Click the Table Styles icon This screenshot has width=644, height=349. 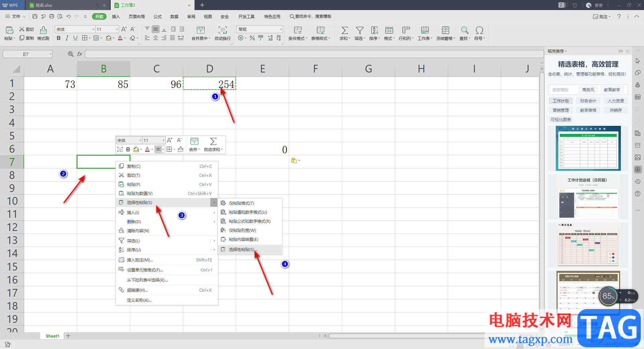pos(321,31)
